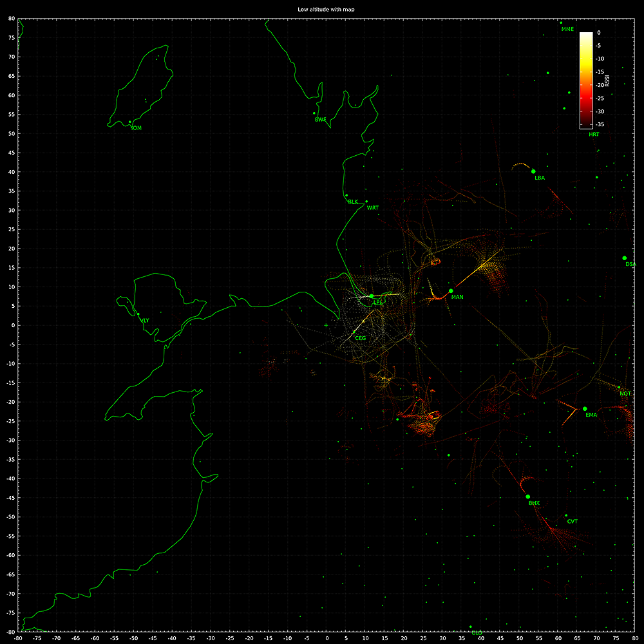Select the EMA airport marker dot
644x644 pixels.
pyautogui.click(x=585, y=409)
